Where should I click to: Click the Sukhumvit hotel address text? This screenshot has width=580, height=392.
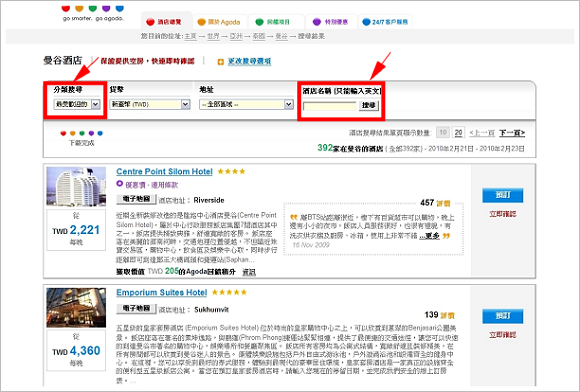pos(211,310)
